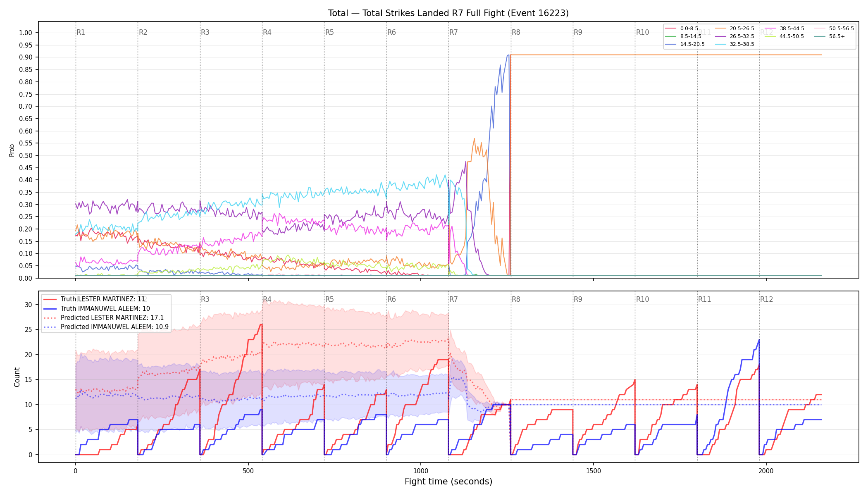The image size is (868, 496).
Task: Click the 500 tick on fight time axis
Action: (x=248, y=471)
